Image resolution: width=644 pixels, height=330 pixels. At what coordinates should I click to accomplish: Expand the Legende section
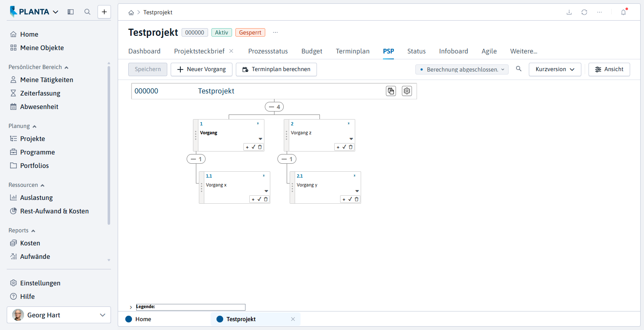[x=131, y=307]
